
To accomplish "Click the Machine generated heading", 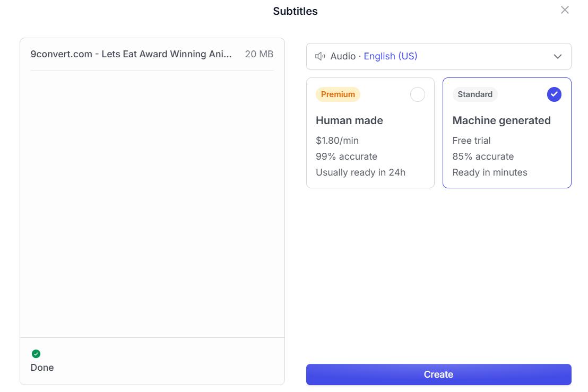I will click(x=501, y=120).
